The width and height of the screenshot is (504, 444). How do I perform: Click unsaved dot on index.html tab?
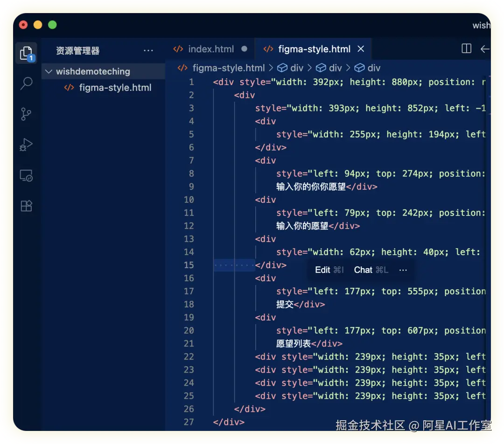[x=244, y=49]
